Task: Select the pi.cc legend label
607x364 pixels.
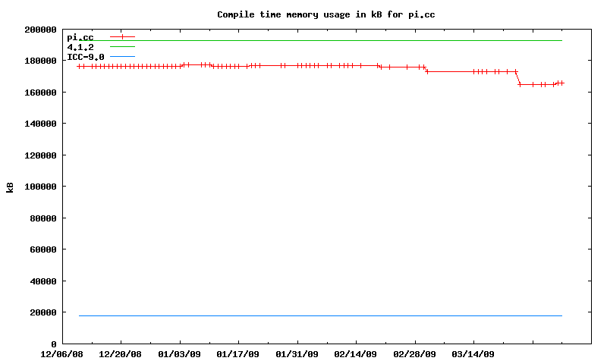Action: (80, 37)
